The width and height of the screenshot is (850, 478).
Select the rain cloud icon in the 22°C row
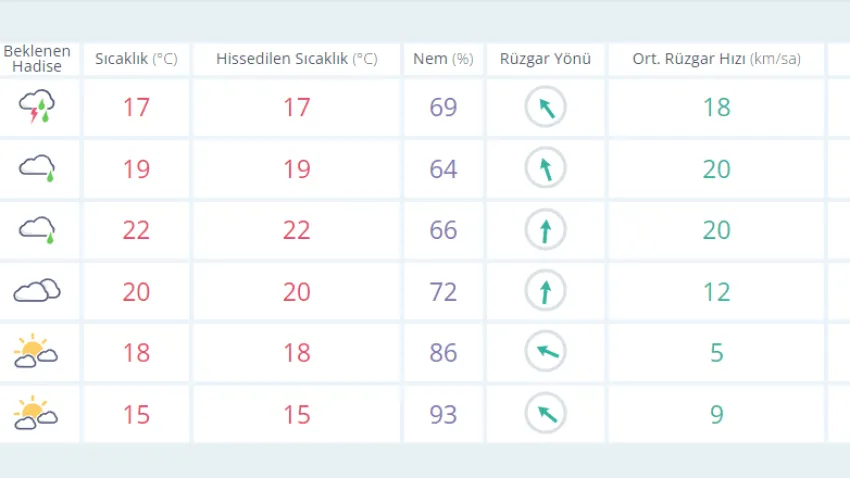pyautogui.click(x=37, y=229)
